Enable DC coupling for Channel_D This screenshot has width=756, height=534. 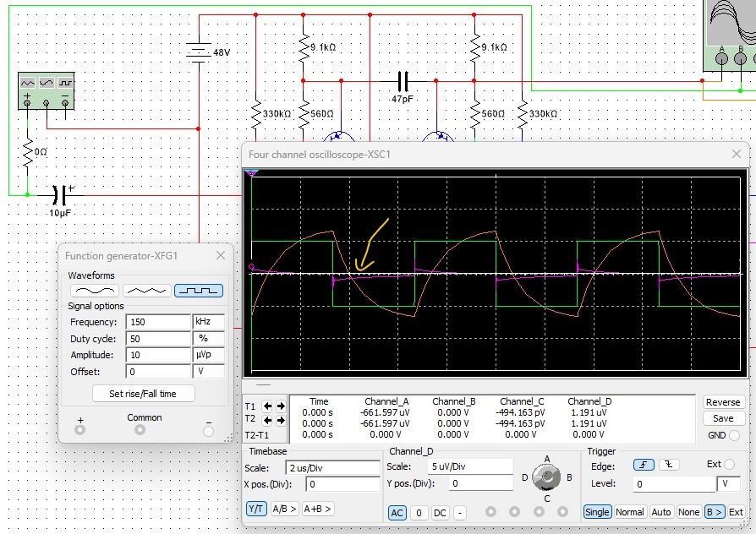coord(440,513)
